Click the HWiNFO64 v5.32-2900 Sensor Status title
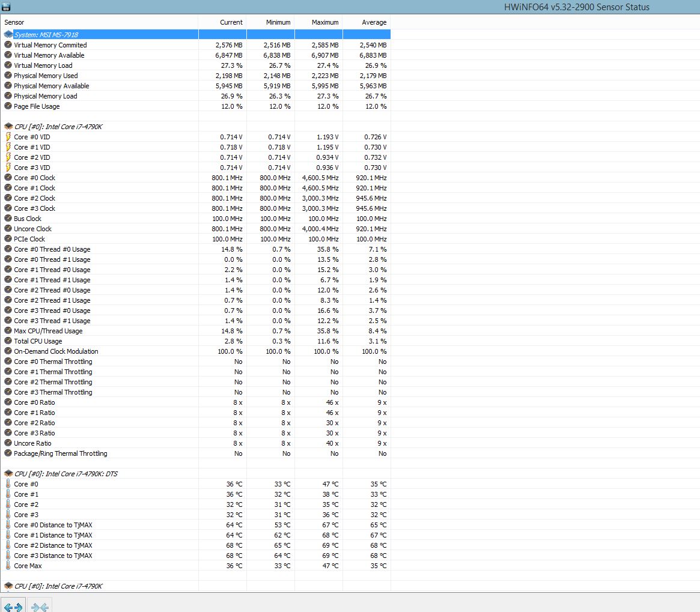700x612 pixels. point(577,7)
